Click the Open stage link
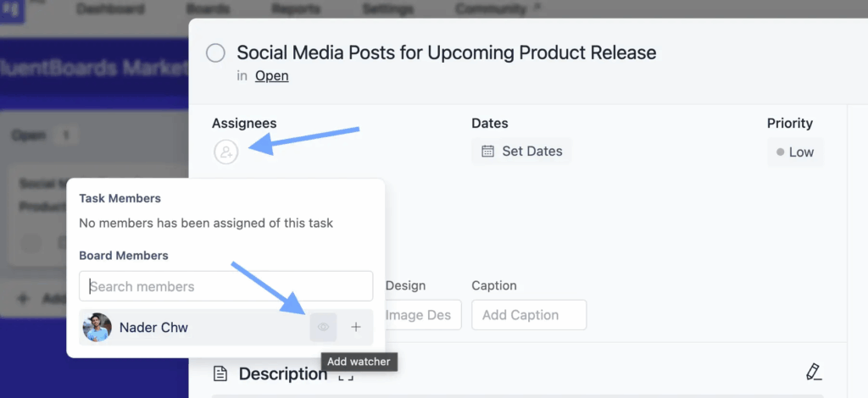The width and height of the screenshot is (868, 398). 271,76
